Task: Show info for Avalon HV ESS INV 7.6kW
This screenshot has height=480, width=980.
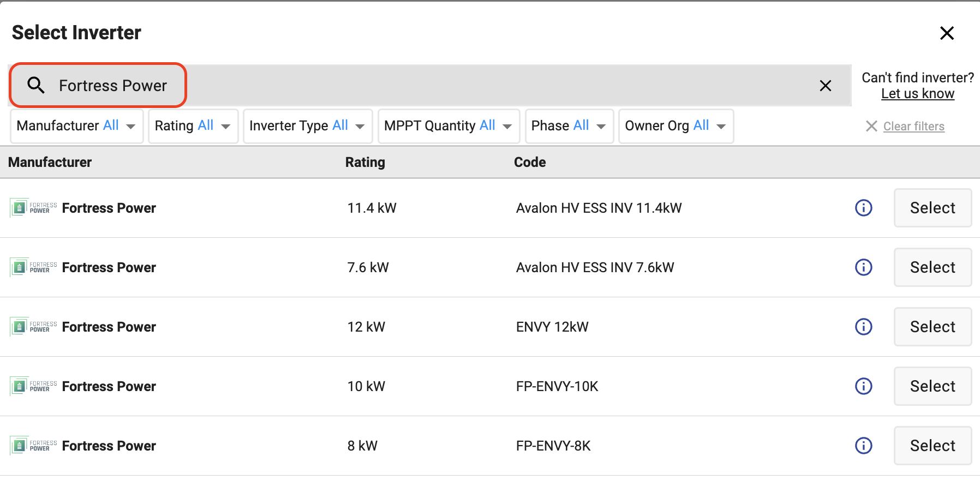Action: point(863,267)
